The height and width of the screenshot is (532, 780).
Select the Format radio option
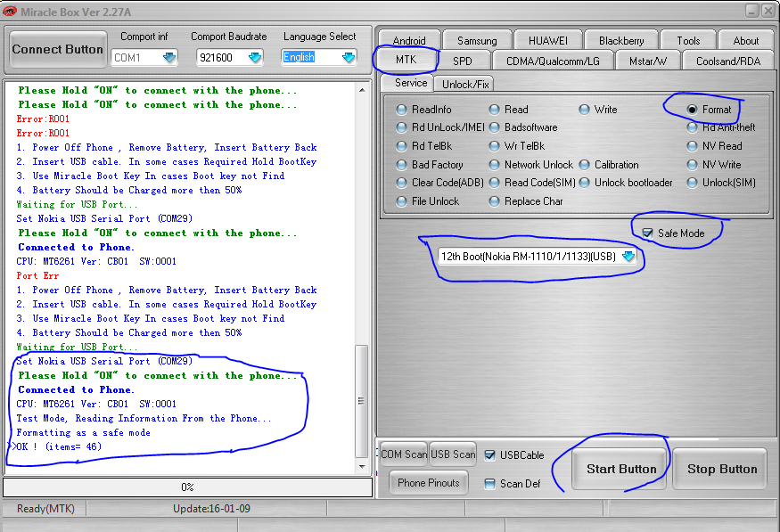tap(692, 110)
